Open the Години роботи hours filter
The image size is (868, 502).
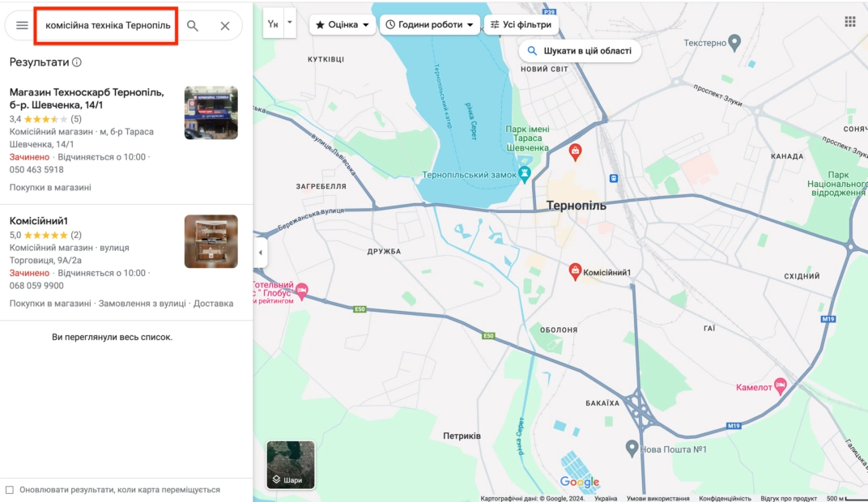tap(430, 24)
